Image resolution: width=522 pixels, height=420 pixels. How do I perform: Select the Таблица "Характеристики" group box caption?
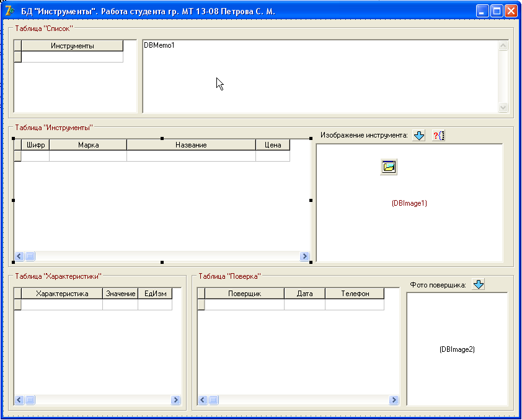[58, 276]
